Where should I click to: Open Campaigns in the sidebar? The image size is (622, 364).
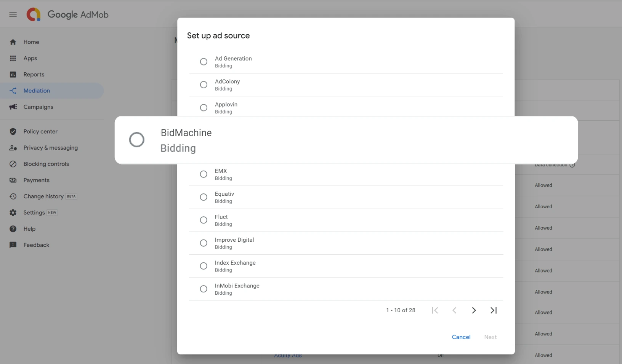click(x=52, y=107)
